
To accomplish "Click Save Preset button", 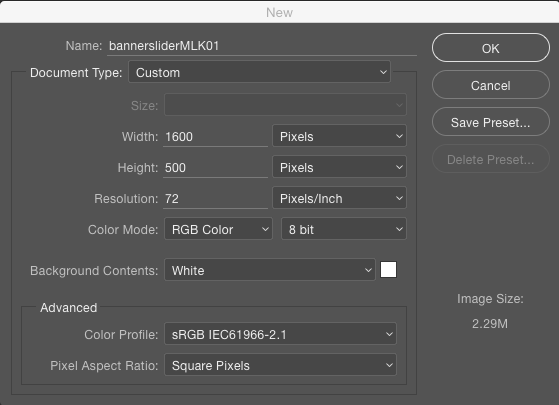I will point(491,122).
